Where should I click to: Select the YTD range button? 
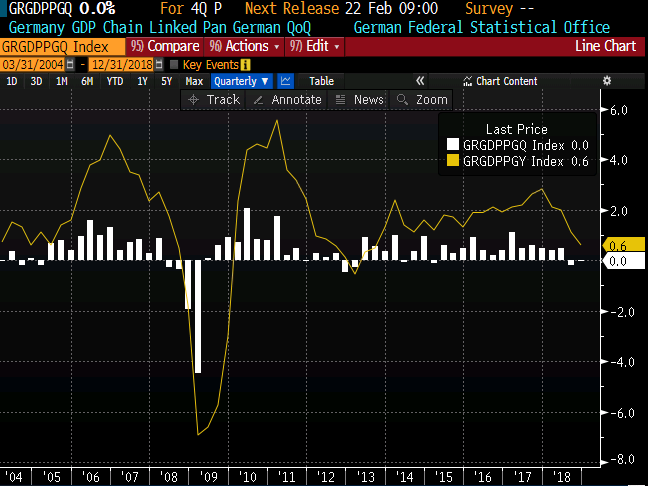115,81
